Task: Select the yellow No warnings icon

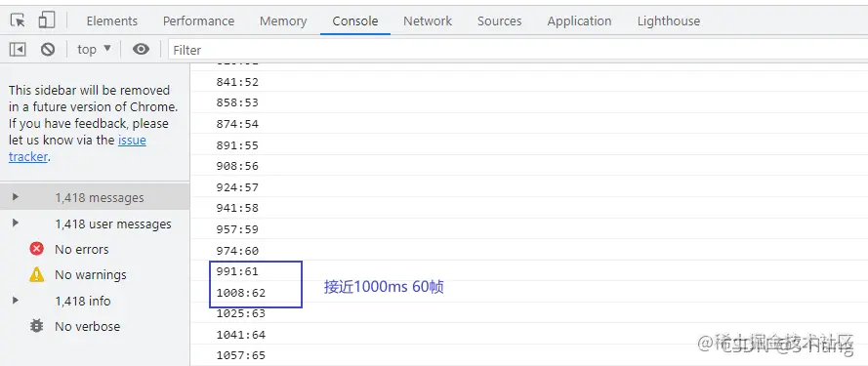Action: coord(36,274)
